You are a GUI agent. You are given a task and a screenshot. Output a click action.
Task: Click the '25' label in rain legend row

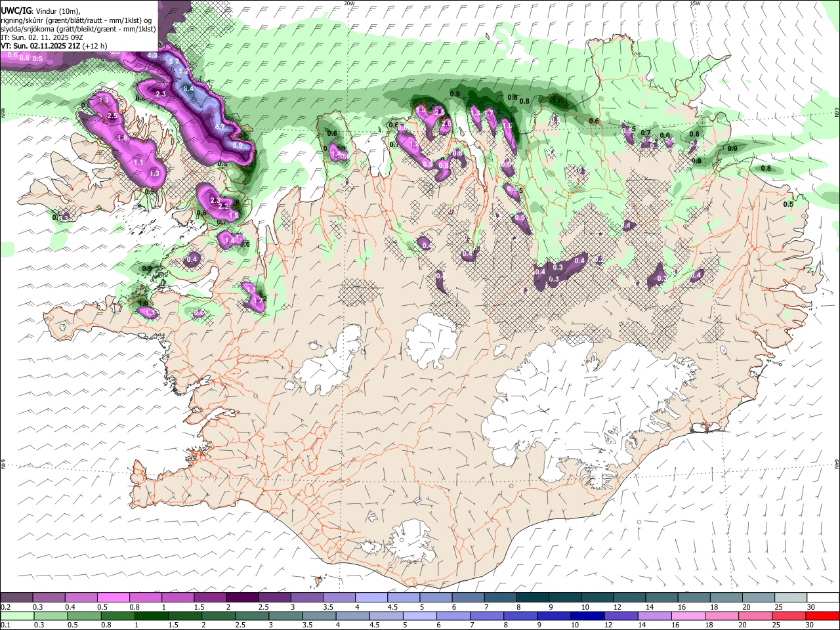[x=776, y=625]
